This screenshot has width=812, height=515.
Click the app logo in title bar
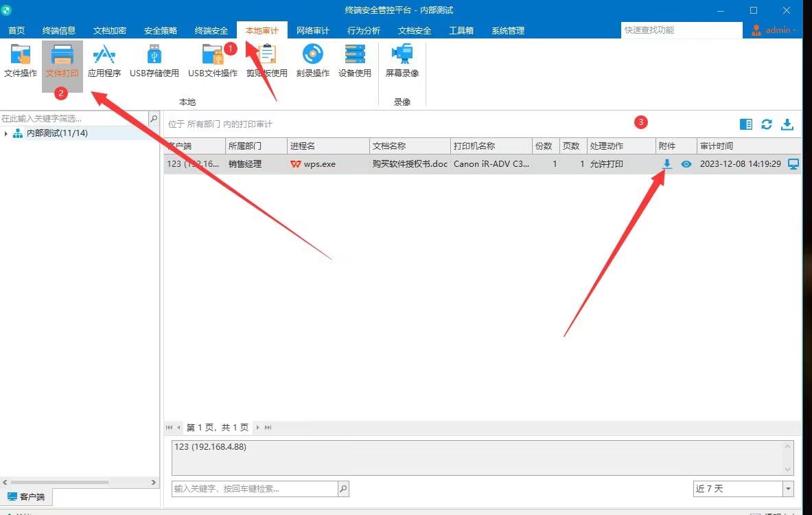[x=5, y=10]
